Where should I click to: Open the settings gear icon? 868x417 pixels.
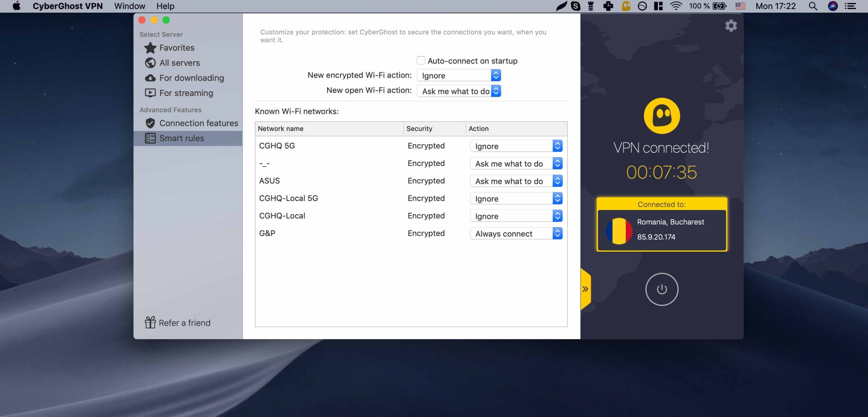731,26
